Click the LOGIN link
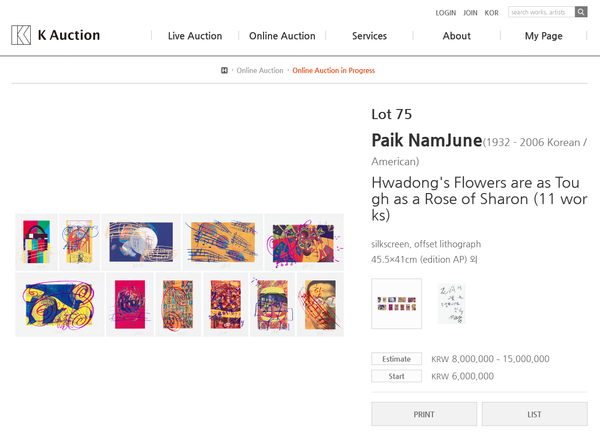Screen dimensions: 600x437 [446, 13]
